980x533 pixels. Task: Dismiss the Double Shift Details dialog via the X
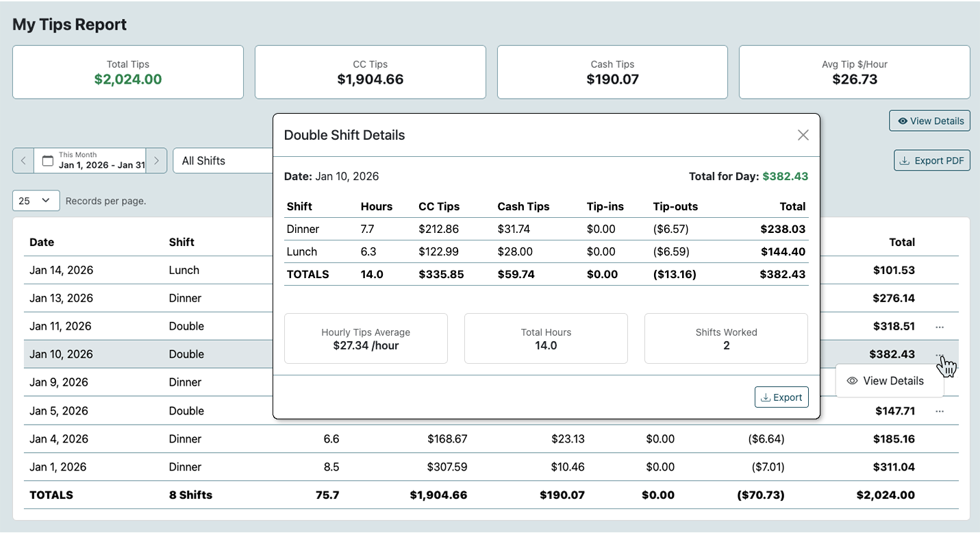(x=803, y=135)
